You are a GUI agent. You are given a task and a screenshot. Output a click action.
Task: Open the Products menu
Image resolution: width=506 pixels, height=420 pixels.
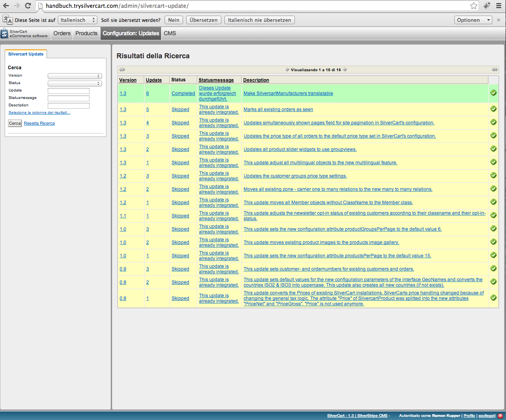coord(86,33)
